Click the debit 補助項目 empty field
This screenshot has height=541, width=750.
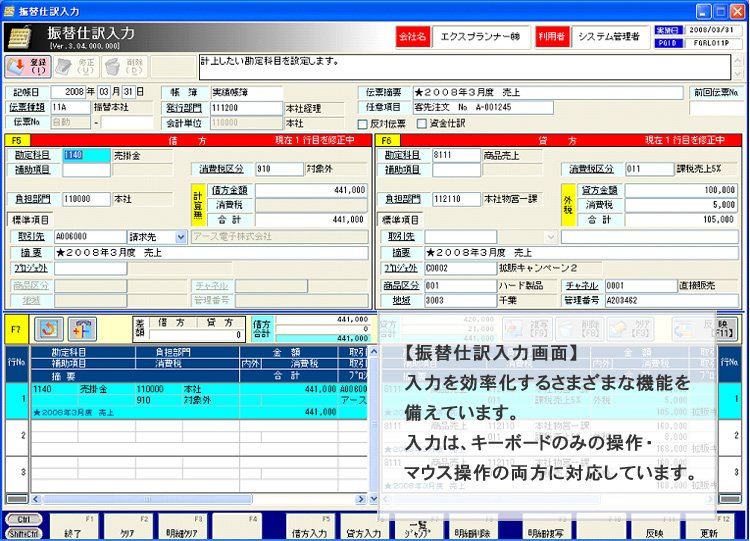click(x=86, y=170)
